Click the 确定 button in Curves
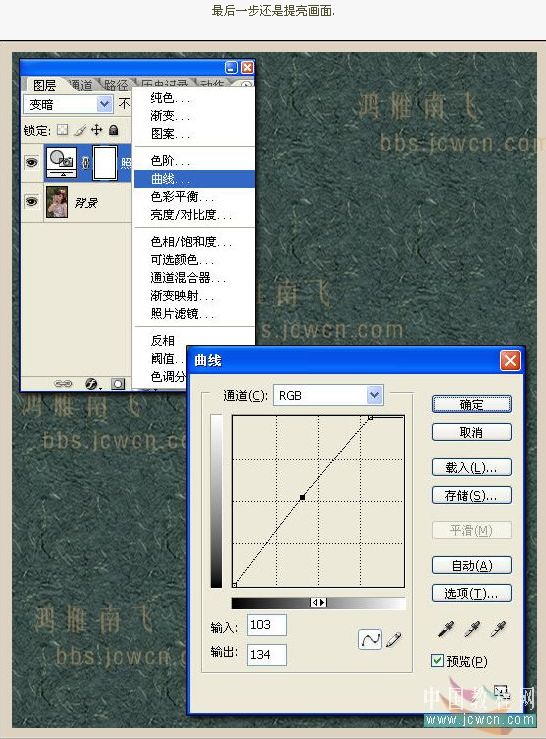 [x=472, y=404]
